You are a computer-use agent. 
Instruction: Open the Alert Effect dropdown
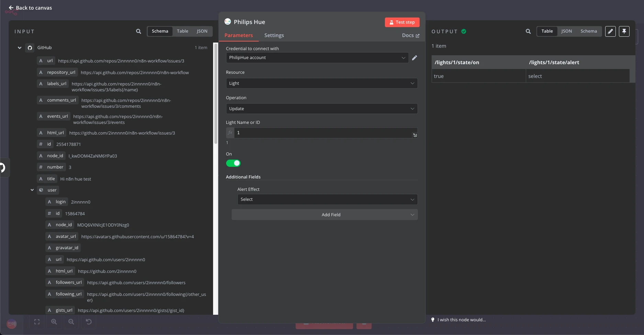point(327,199)
